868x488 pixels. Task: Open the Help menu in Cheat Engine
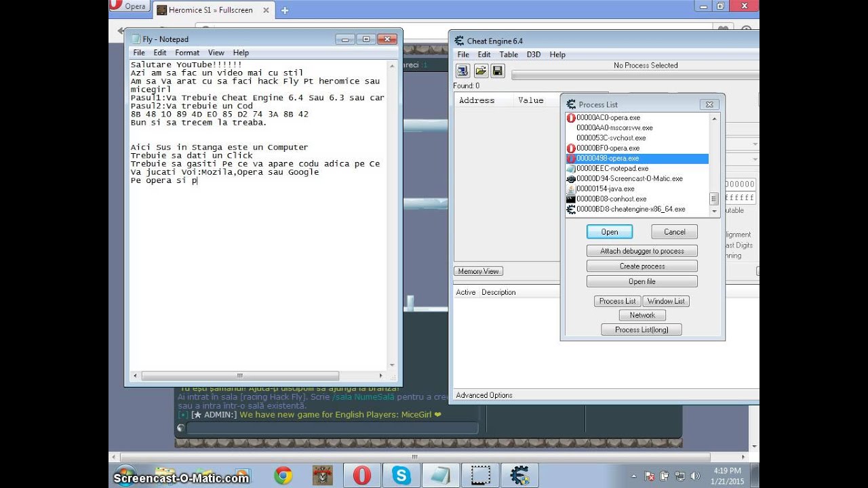(557, 55)
